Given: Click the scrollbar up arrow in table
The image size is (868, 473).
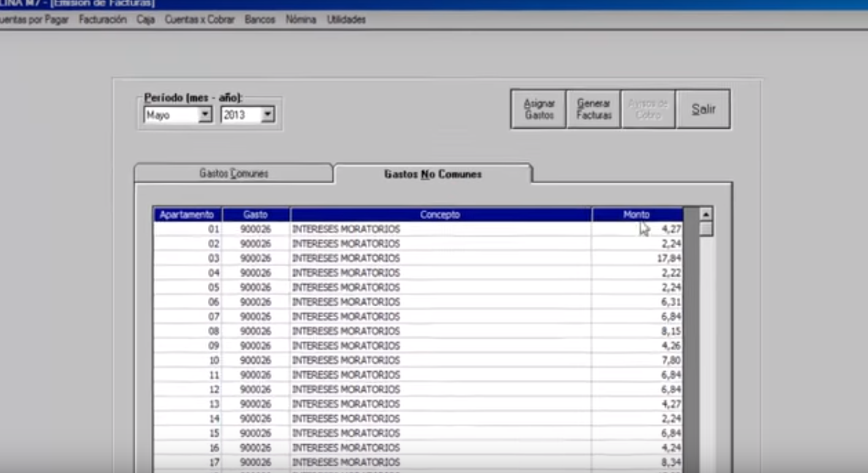Looking at the screenshot, I should coord(706,215).
